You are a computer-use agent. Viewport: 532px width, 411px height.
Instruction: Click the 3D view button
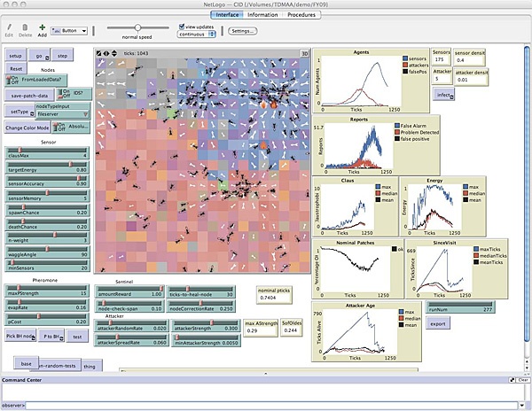[x=304, y=52]
